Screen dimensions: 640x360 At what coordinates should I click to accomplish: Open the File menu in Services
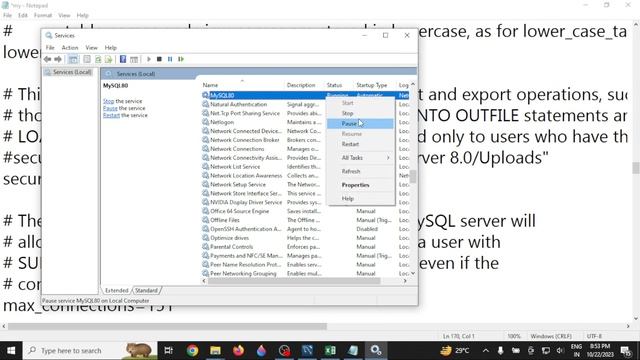(50, 48)
